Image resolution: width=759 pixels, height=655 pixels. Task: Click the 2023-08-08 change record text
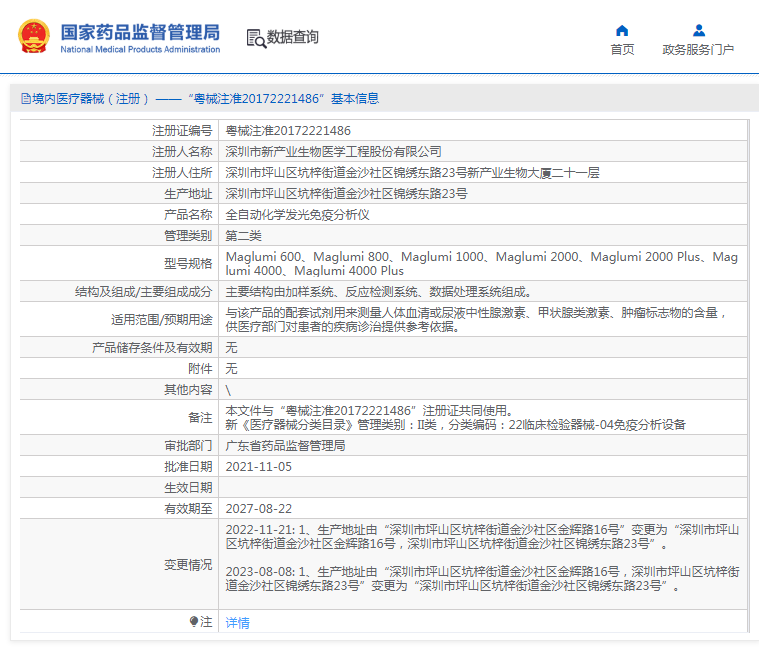click(482, 579)
